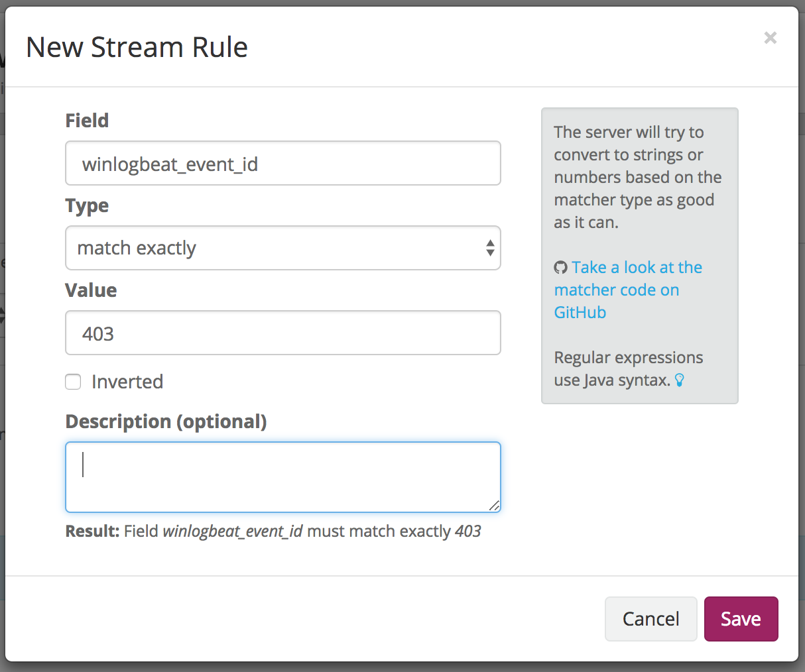The width and height of the screenshot is (805, 672).
Task: Click the Field label
Action: click(87, 121)
